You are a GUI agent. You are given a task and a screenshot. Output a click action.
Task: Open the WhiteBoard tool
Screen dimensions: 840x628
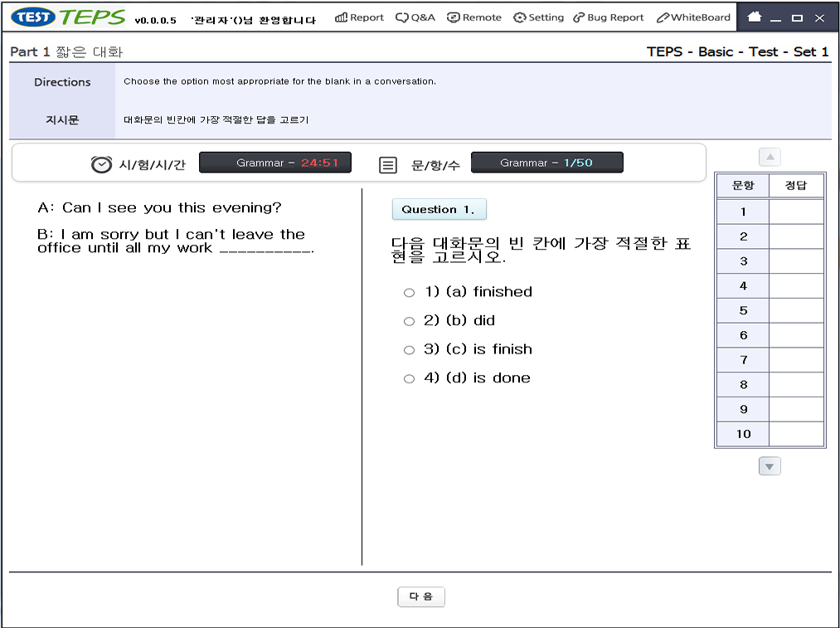[692, 16]
